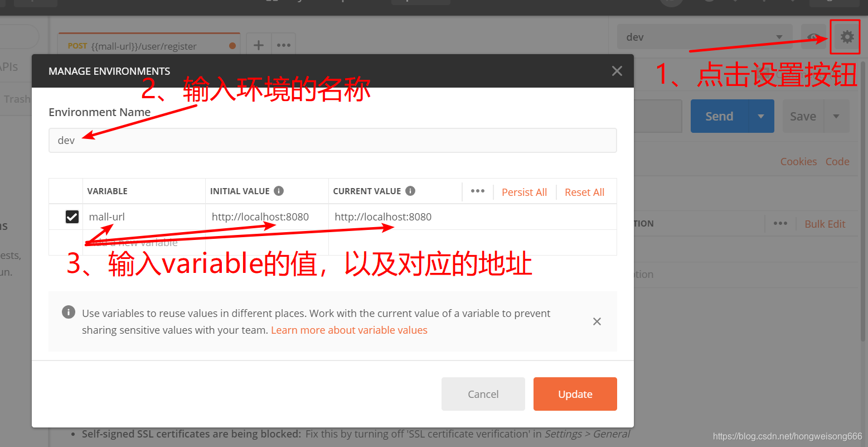
Task: Click the info icon in the variables banner
Action: click(69, 312)
